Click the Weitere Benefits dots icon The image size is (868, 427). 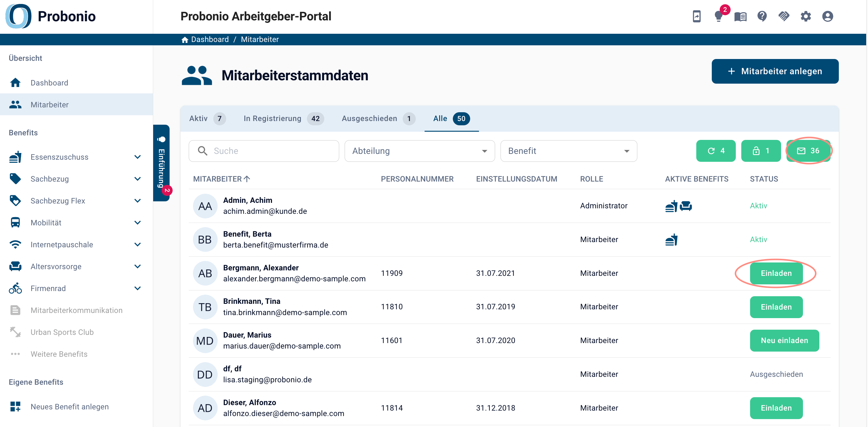pos(15,354)
